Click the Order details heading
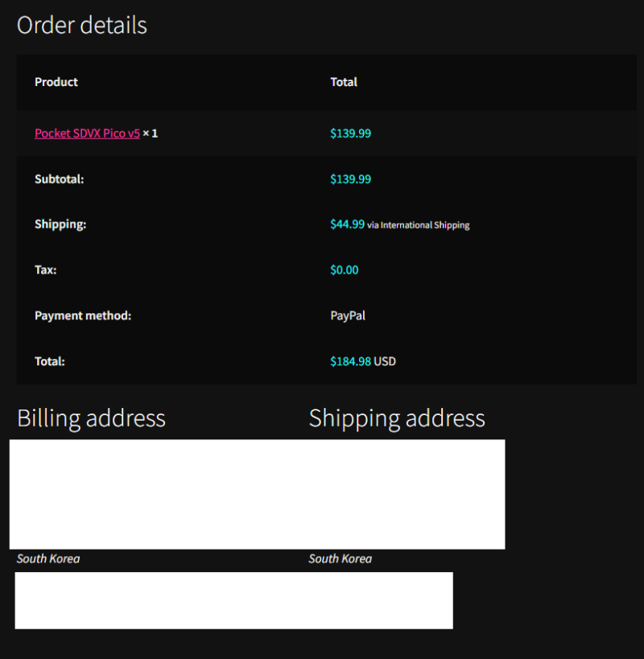644x659 pixels. [x=82, y=25]
